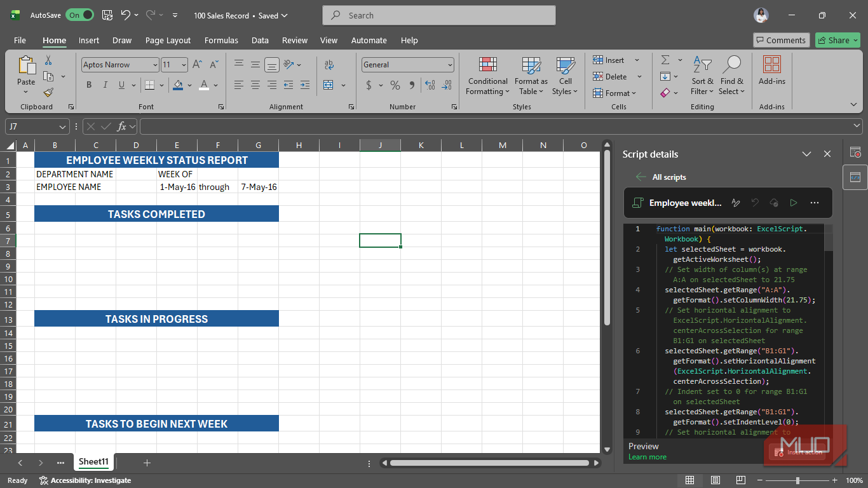The height and width of the screenshot is (488, 868).
Task: Click the Wrap Text icon
Action: coord(329,65)
